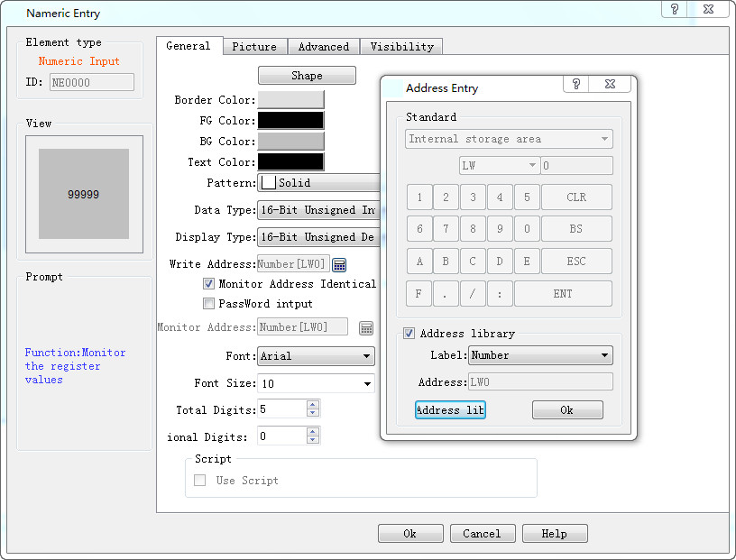Click the Address lit button
Image resolution: width=736 pixels, height=560 pixels.
tap(450, 409)
